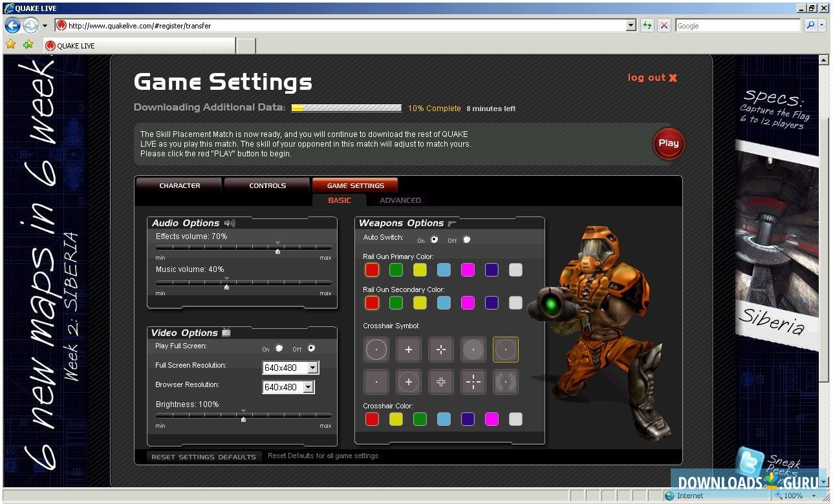Click the zoom magnifier in the status bar
Screen dimensions: 833x504
tap(779, 496)
